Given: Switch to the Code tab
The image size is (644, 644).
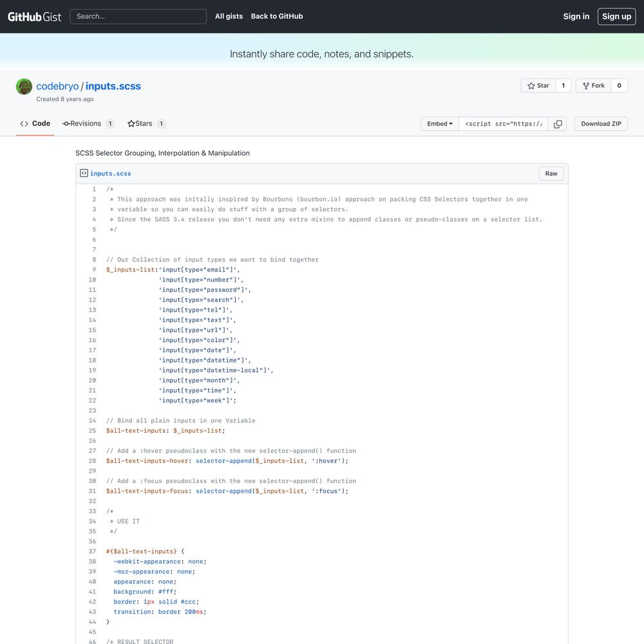Looking at the screenshot, I should point(35,124).
